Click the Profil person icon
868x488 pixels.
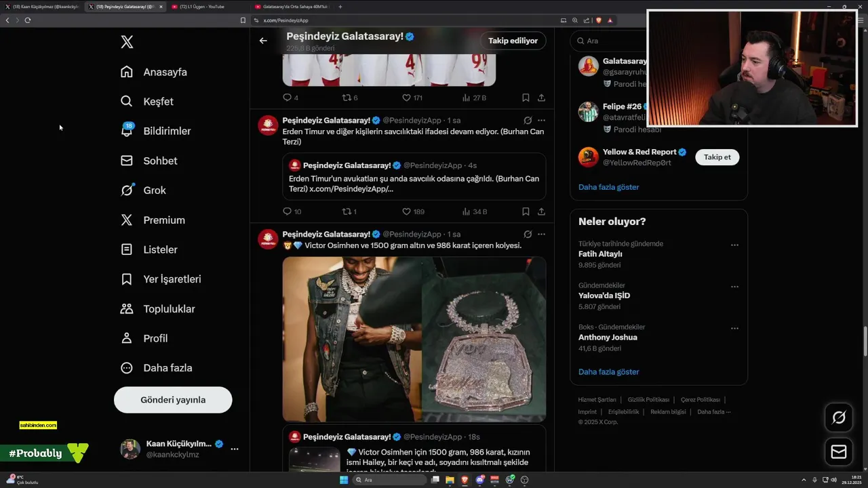pos(127,338)
